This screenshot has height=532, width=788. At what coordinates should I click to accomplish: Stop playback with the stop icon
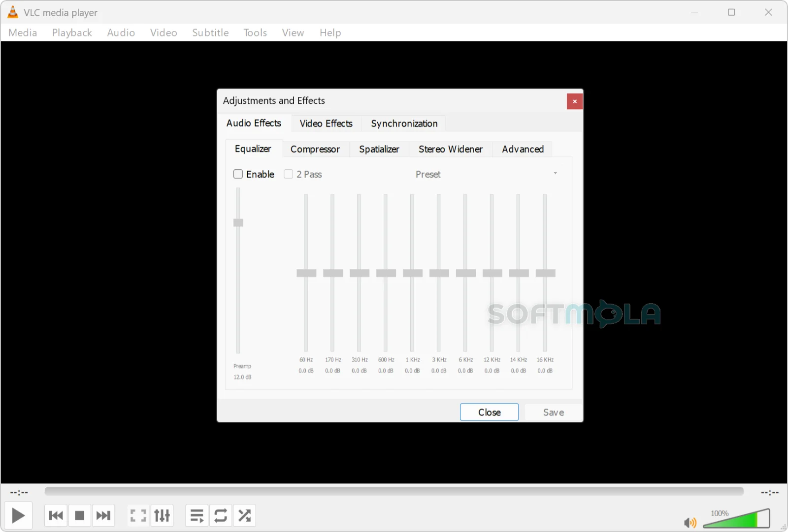79,515
